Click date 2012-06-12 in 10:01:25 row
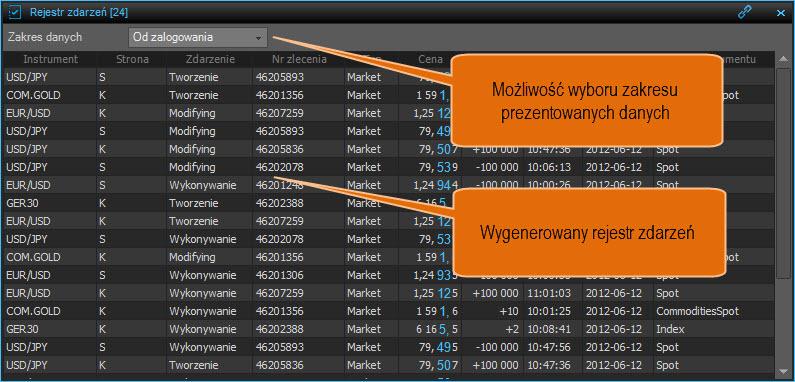This screenshot has height=382, width=795. coord(613,311)
